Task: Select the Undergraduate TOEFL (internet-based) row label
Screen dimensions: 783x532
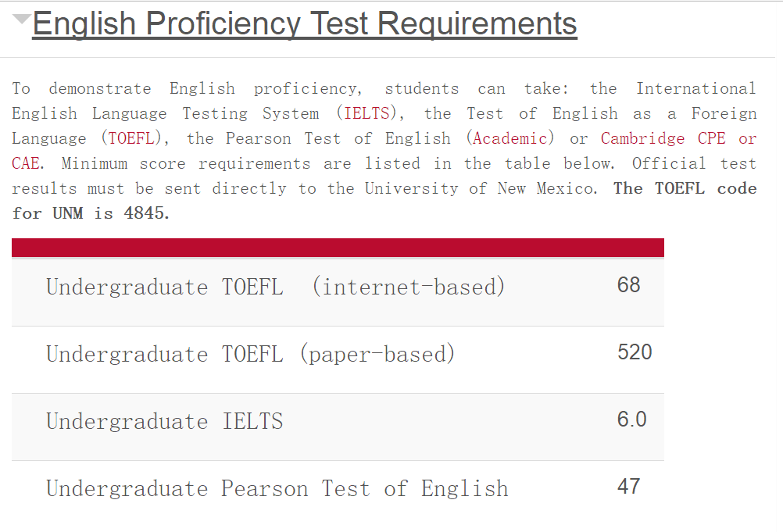Action: (276, 287)
